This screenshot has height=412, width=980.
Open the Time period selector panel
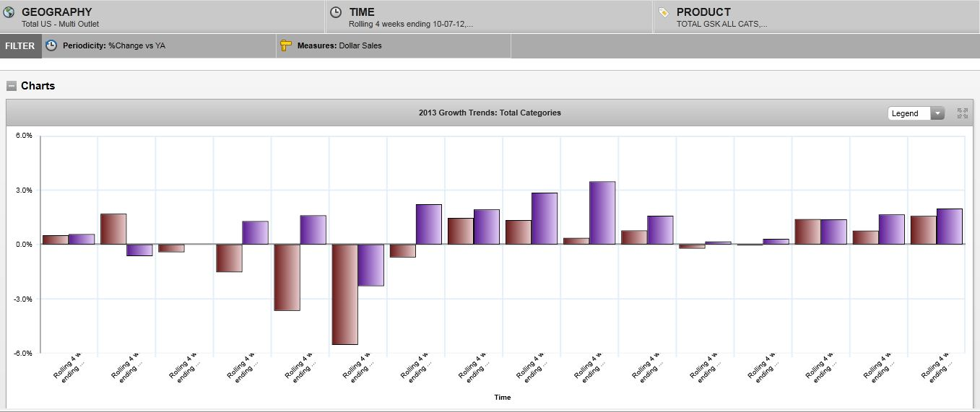pyautogui.click(x=489, y=17)
